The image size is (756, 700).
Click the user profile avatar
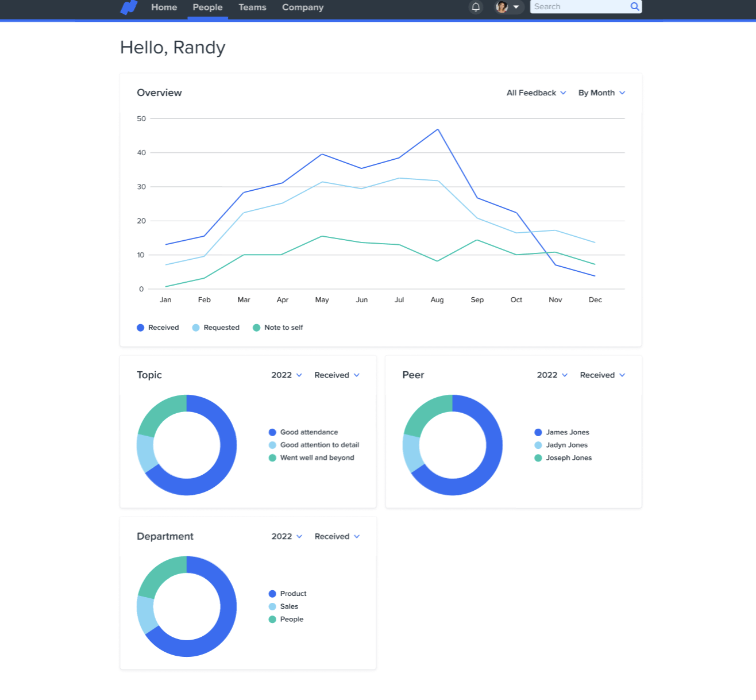(x=502, y=7)
